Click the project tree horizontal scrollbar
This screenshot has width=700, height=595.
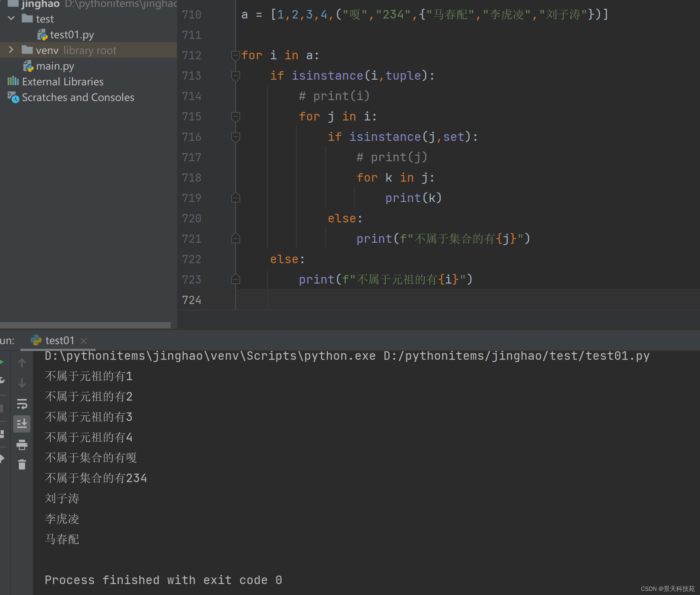click(x=85, y=325)
